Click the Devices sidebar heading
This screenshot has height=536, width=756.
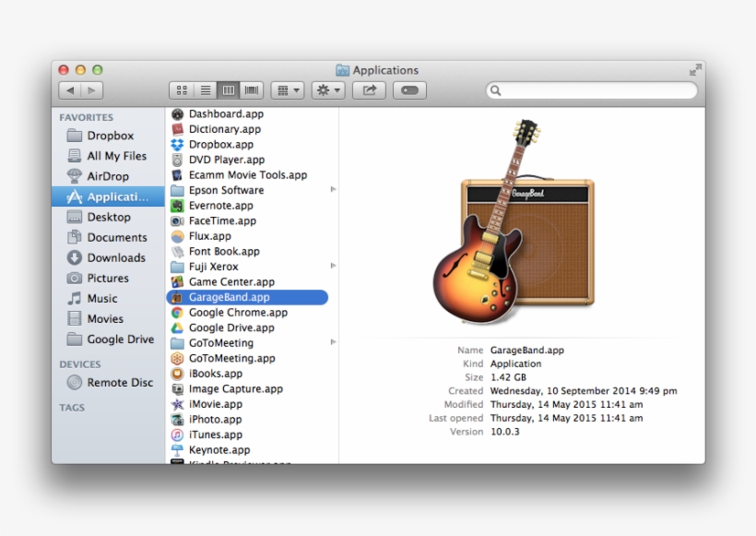click(x=80, y=364)
